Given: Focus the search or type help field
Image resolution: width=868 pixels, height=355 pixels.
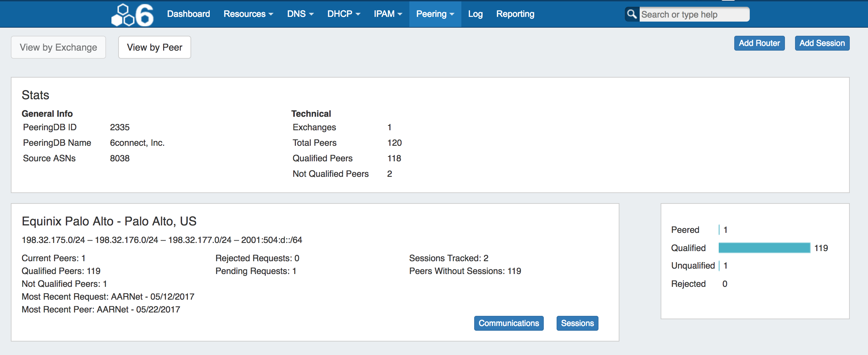Looking at the screenshot, I should 694,15.
